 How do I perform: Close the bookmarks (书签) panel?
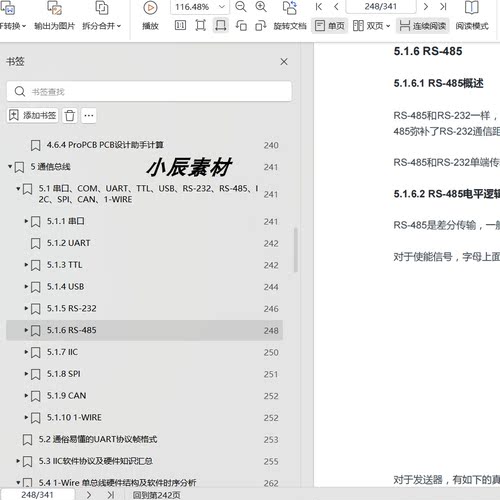[284, 62]
